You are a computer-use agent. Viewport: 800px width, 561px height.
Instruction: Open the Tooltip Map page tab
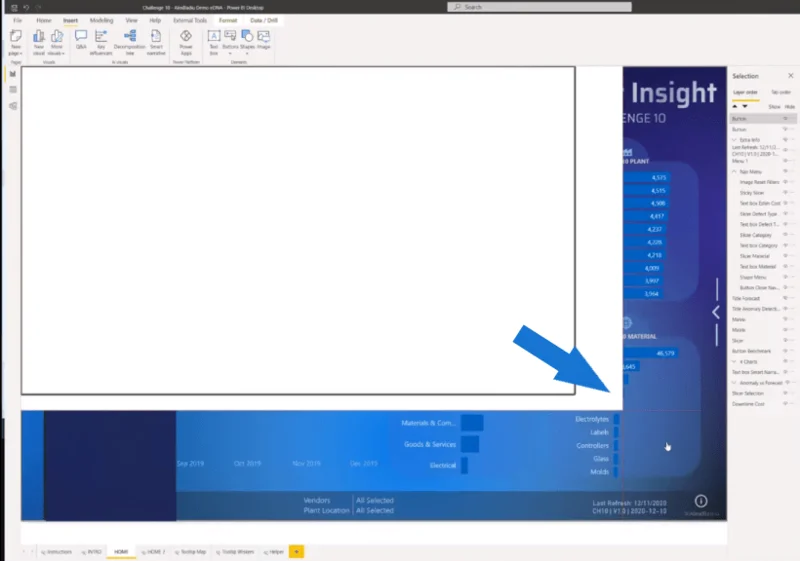click(x=190, y=552)
